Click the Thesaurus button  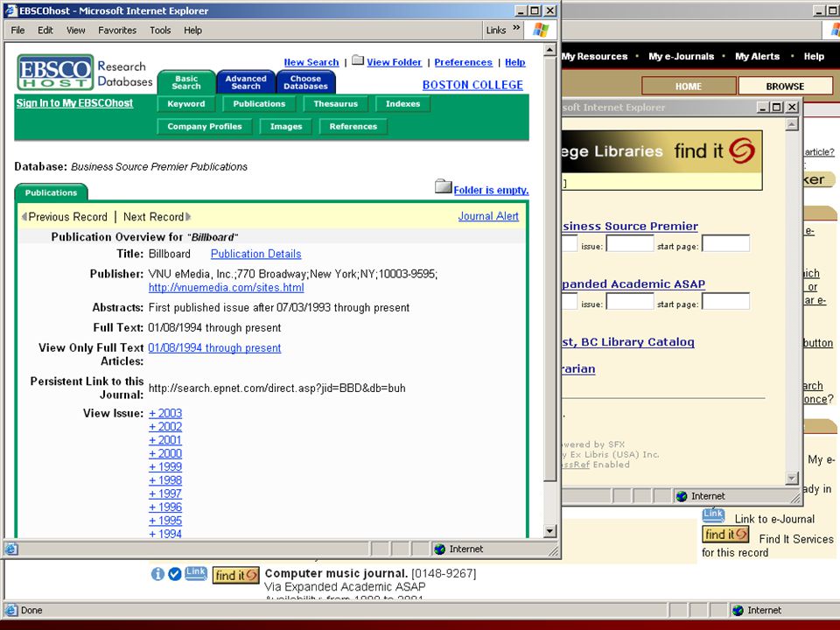(x=335, y=104)
